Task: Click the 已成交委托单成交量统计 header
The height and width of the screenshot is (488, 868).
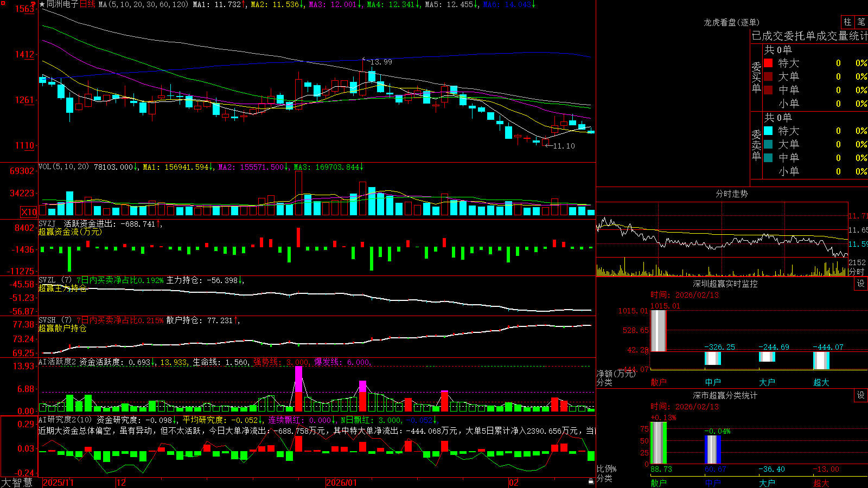Action: (809, 36)
